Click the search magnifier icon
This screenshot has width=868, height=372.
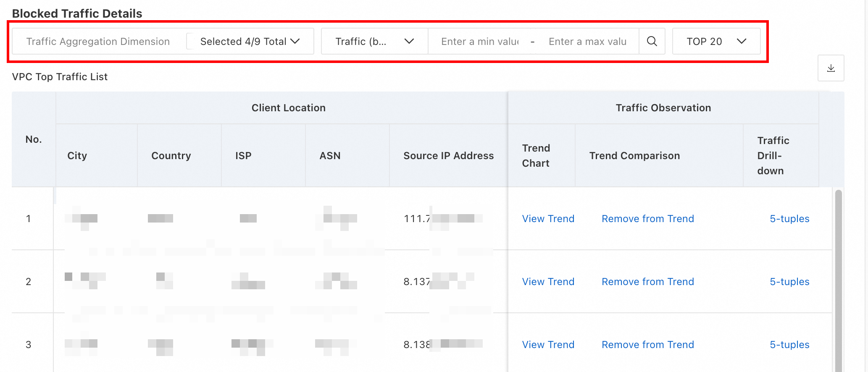click(652, 41)
